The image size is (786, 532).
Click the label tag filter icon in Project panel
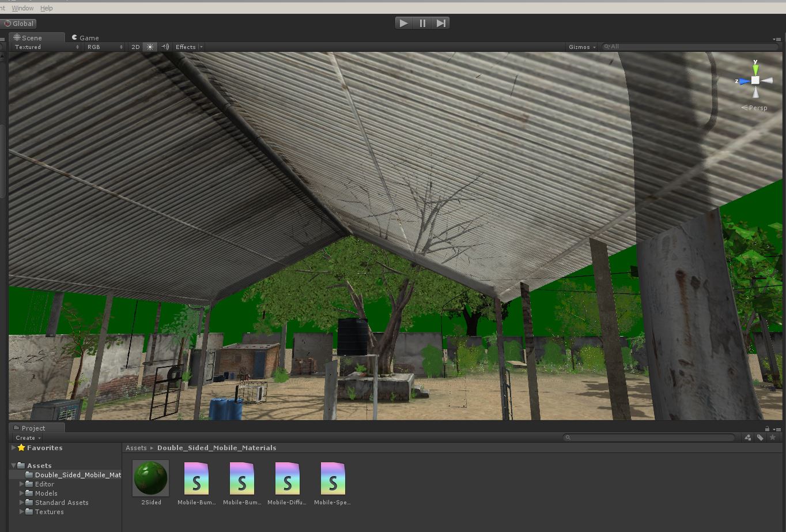tap(759, 437)
